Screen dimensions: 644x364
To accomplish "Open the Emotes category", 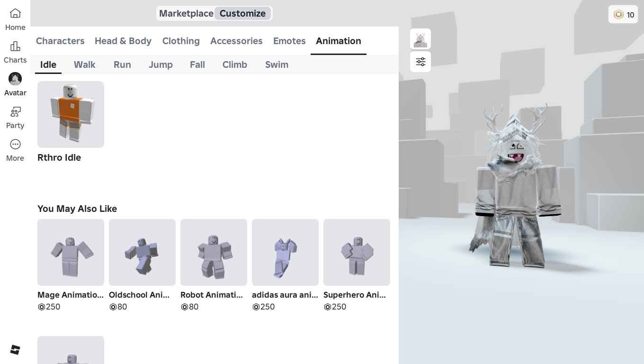I will pyautogui.click(x=289, y=41).
